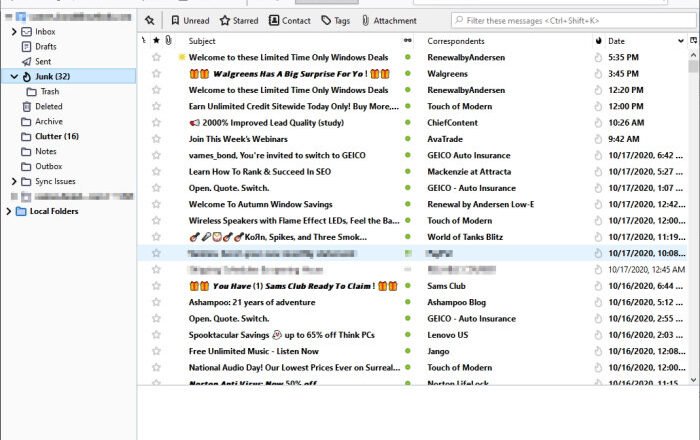Screen dimensions: 700x440
Task: Sort by read status glasses column header
Action: (x=408, y=41)
